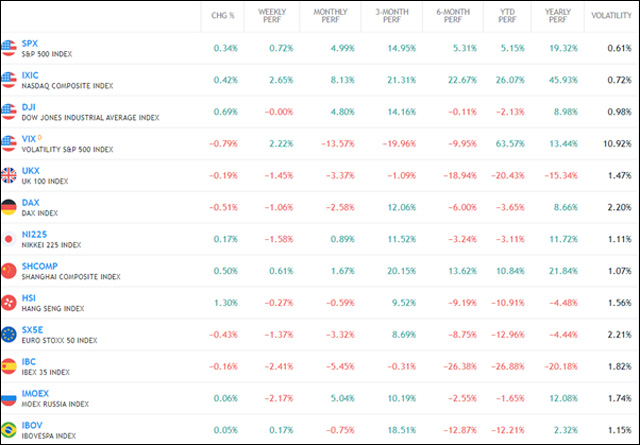Open the VIX ticker link
This screenshot has width=640, height=445.
pyautogui.click(x=28, y=137)
